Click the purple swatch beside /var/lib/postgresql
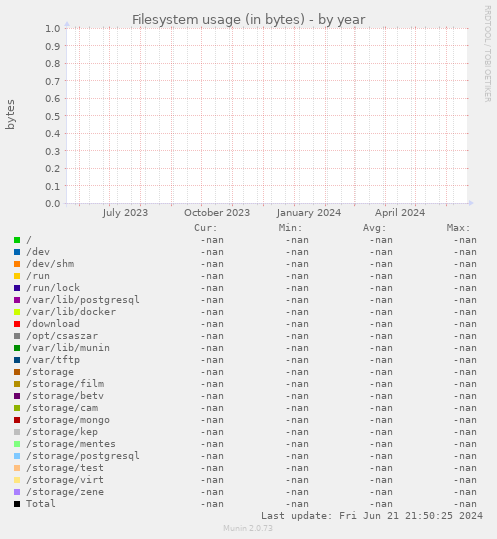The height and width of the screenshot is (539, 497). tap(17, 300)
